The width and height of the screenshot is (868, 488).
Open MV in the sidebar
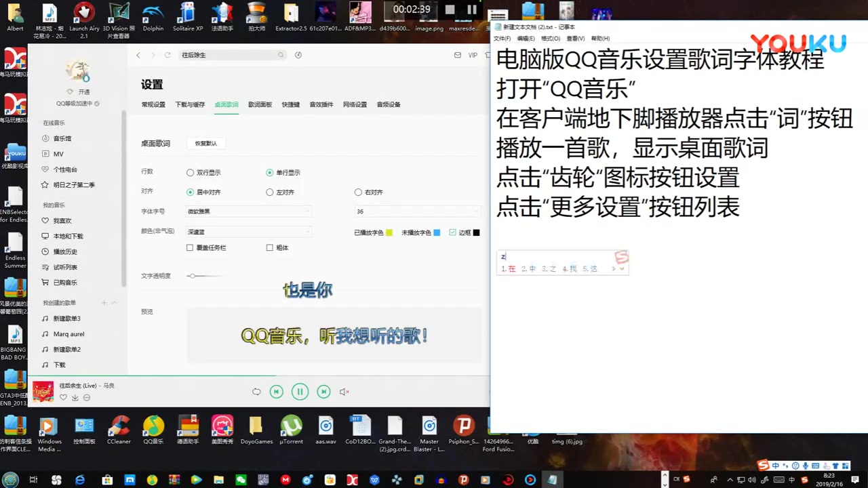point(58,154)
